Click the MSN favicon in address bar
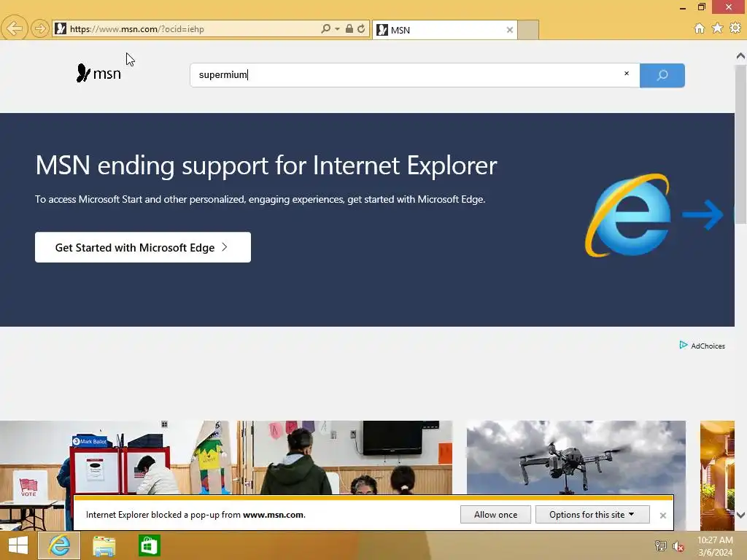 point(61,28)
